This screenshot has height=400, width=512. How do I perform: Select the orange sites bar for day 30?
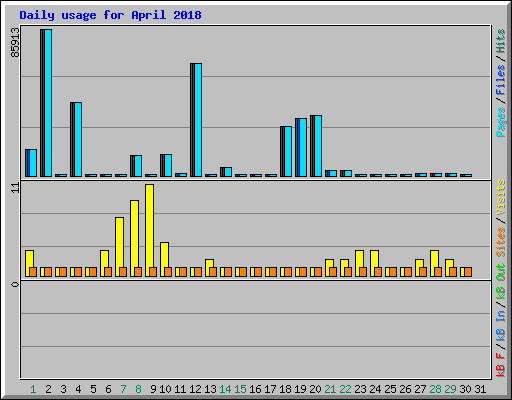[x=468, y=272]
